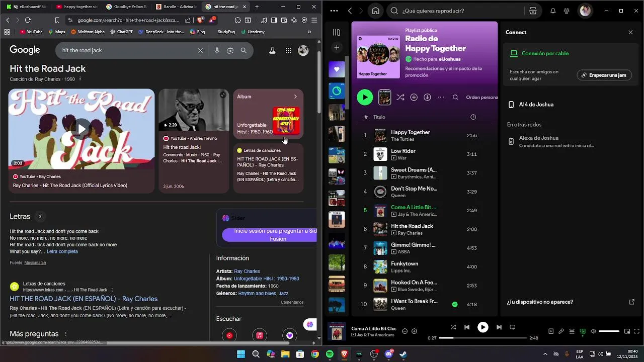Open the Brave hamburger main menu

314,20
